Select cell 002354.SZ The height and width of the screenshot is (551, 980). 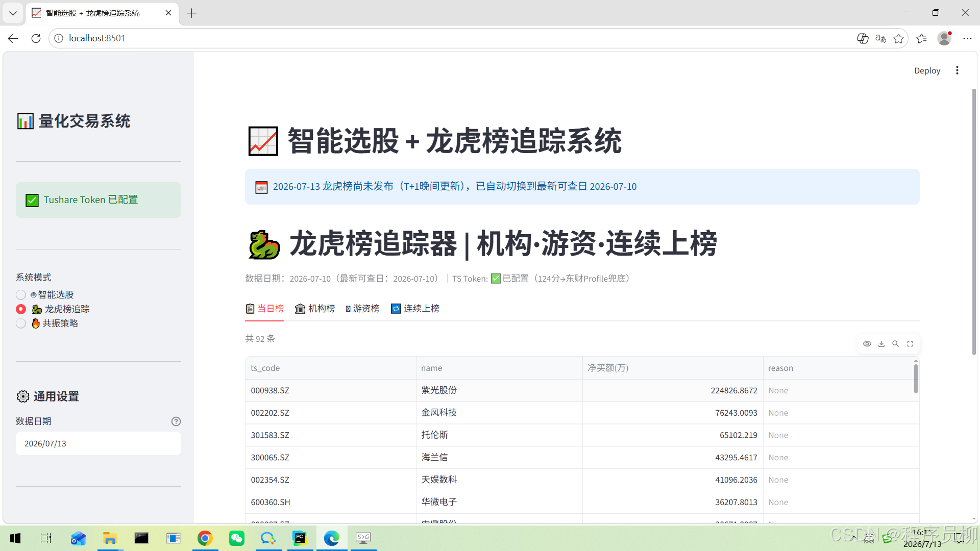[x=331, y=480]
